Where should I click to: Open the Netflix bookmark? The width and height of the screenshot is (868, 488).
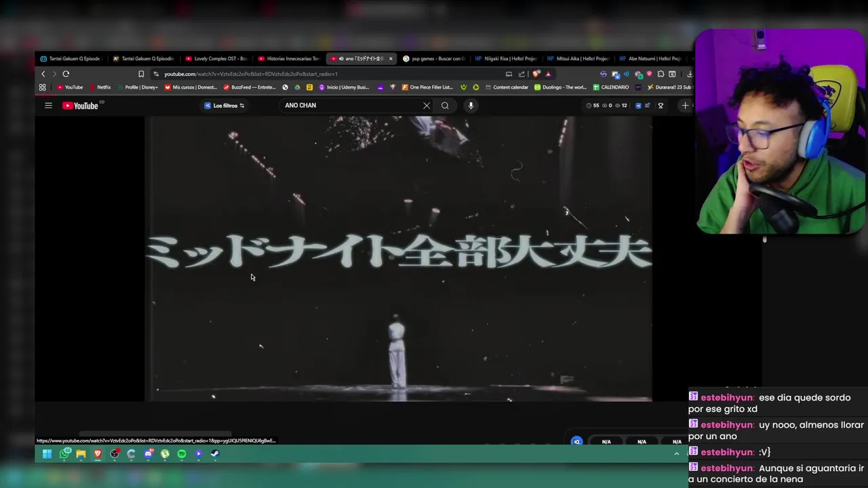100,87
